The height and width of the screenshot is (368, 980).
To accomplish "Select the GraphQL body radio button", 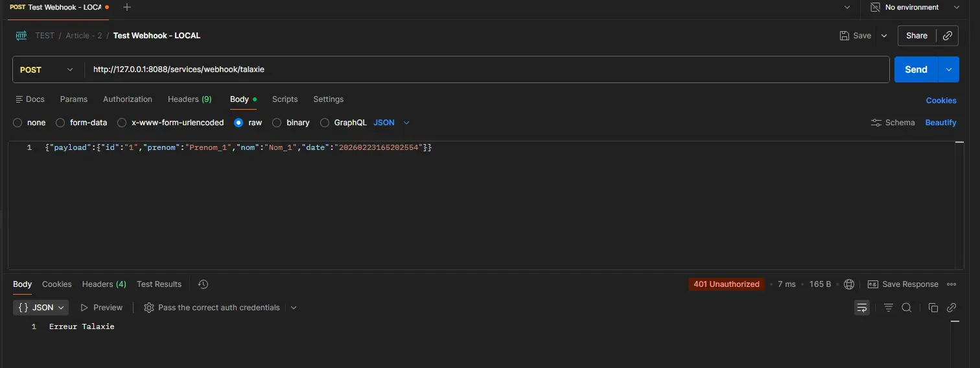I will [x=325, y=123].
